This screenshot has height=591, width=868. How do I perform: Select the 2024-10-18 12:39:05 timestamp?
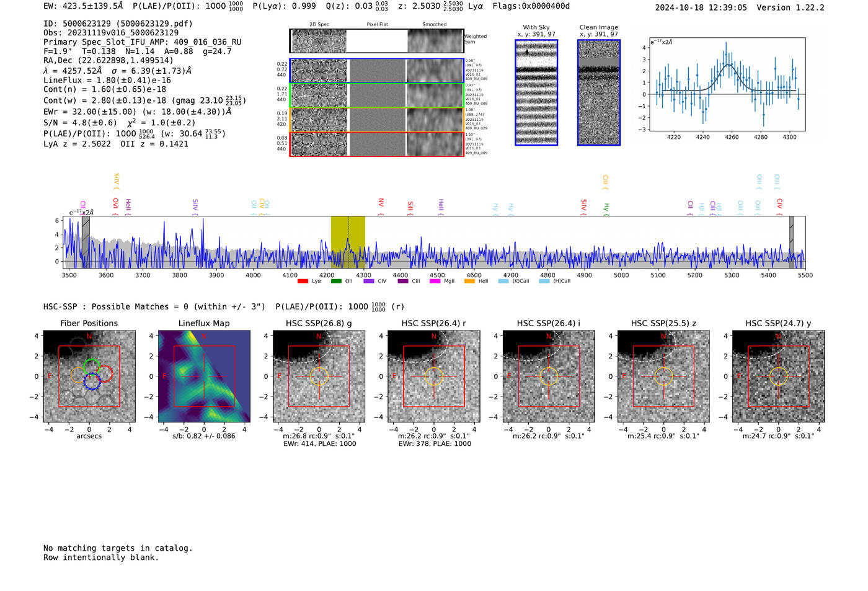pos(701,7)
